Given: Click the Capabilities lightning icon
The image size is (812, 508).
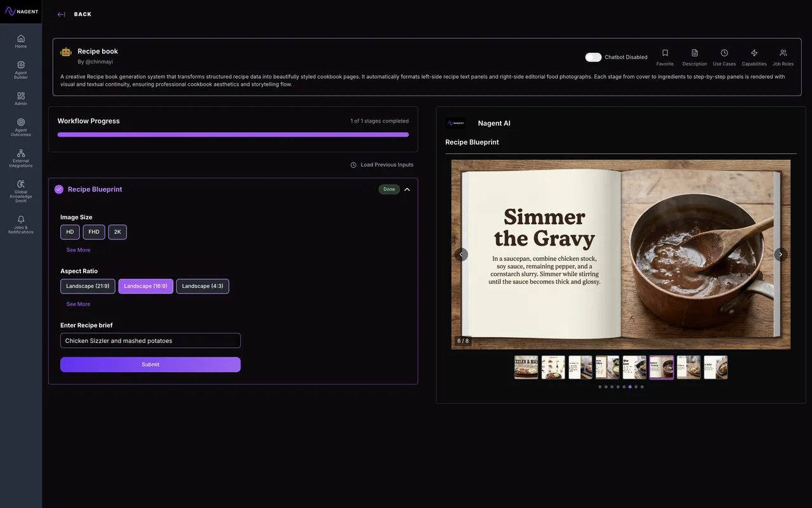Looking at the screenshot, I should click(x=754, y=53).
